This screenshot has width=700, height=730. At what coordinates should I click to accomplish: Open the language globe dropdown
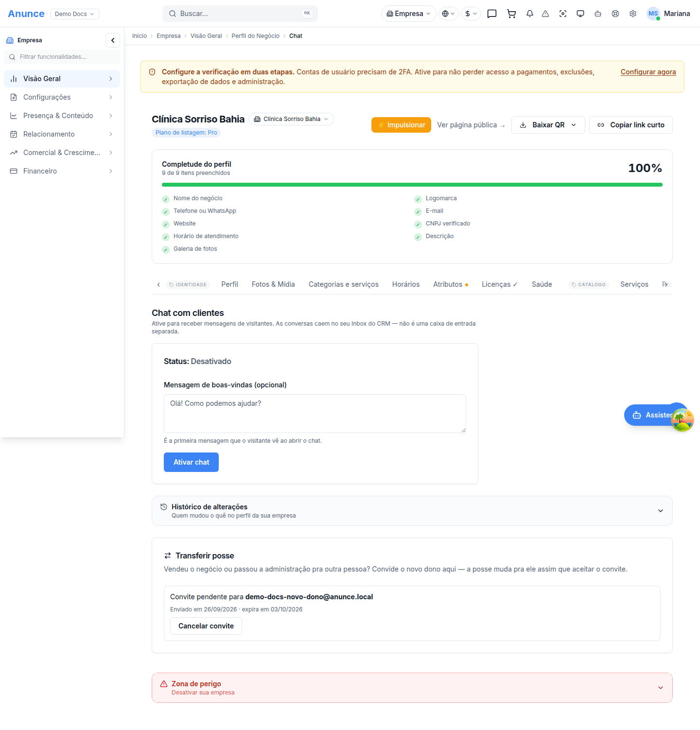[x=448, y=14]
